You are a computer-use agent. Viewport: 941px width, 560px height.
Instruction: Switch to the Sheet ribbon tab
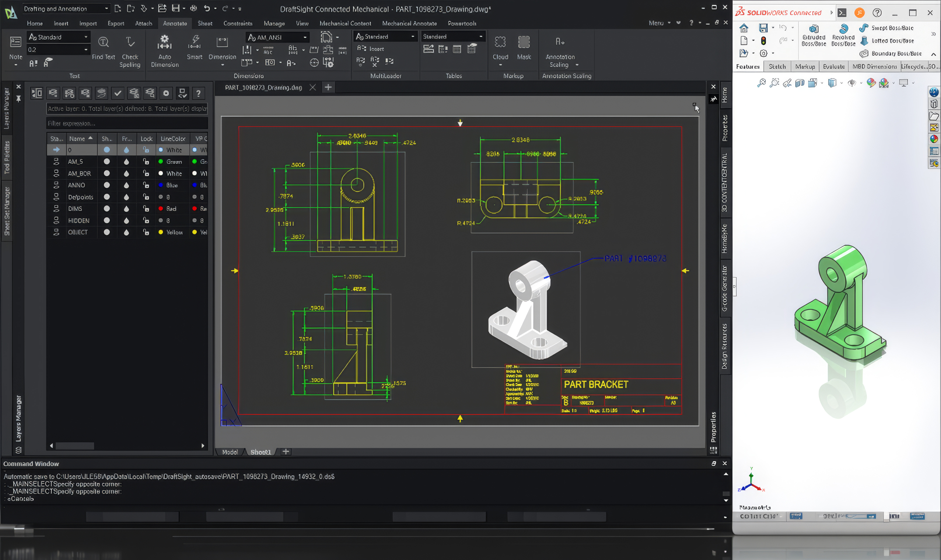click(x=205, y=23)
